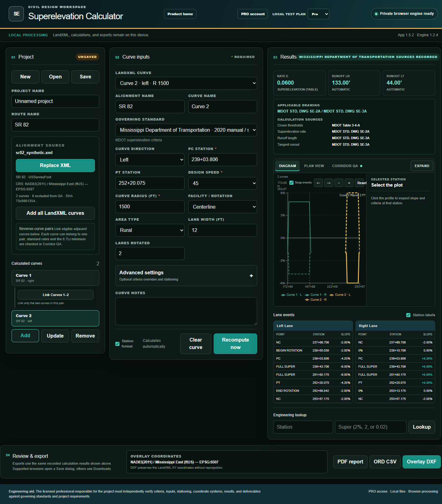The width and height of the screenshot is (442, 504).
Task: Open the Governing Standard dropdown
Action: (186, 130)
